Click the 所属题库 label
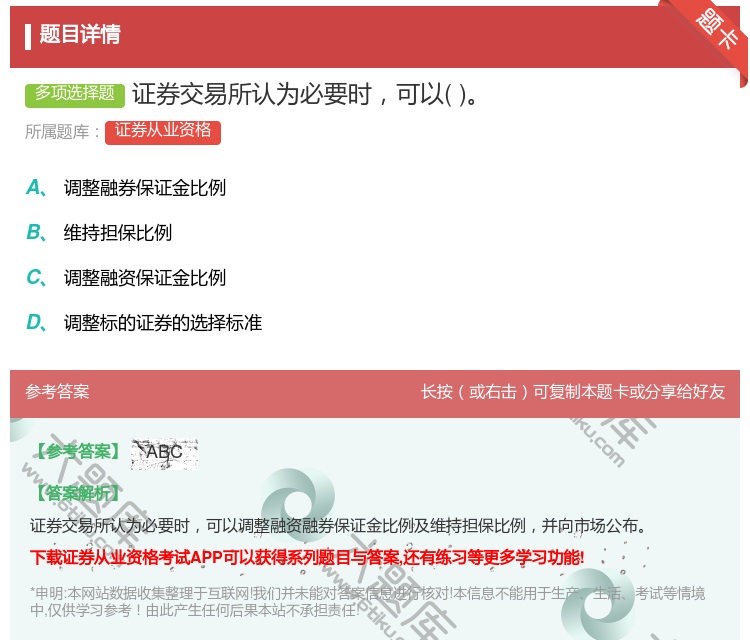Viewport: 750px width, 640px height. click(x=62, y=132)
